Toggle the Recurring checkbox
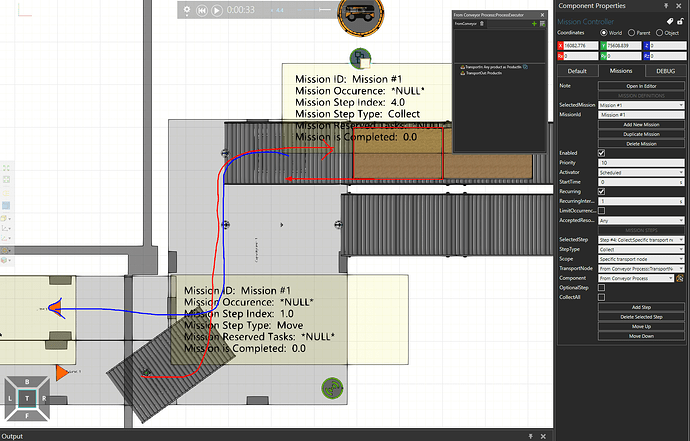The image size is (690, 441). pyautogui.click(x=602, y=189)
